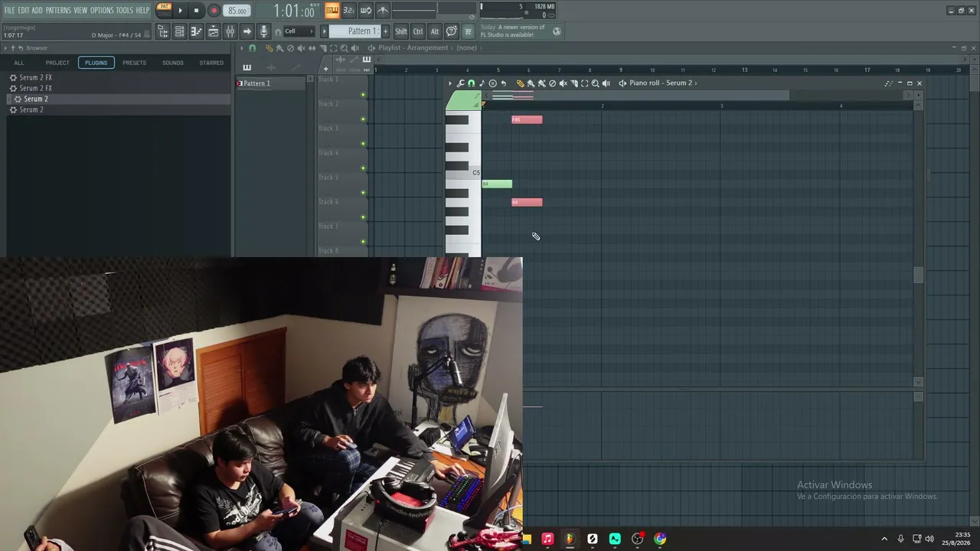Switch to PAT pattern mode
Image resolution: width=980 pixels, height=551 pixels.
click(x=164, y=7)
